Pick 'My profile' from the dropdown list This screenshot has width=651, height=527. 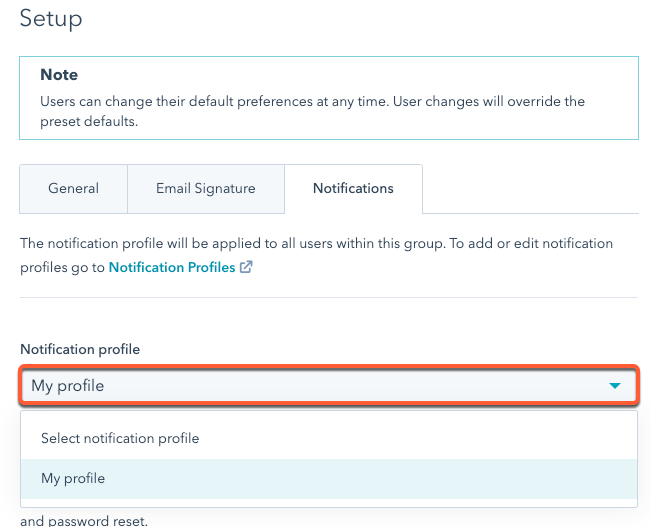(73, 479)
